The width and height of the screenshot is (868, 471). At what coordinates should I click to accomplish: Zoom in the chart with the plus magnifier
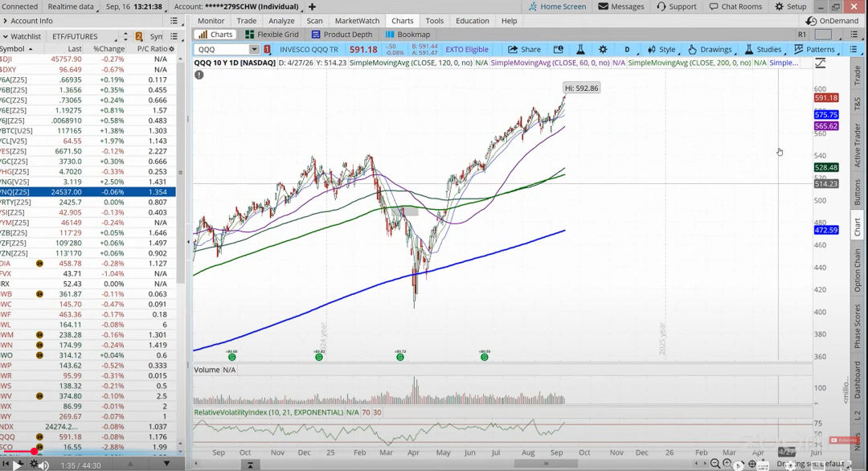[x=727, y=464]
